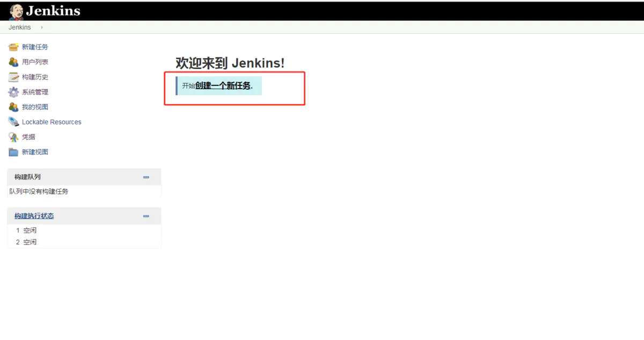This screenshot has width=644, height=340.
Task: Open the 构建历史 notepad icon
Action: [x=13, y=77]
